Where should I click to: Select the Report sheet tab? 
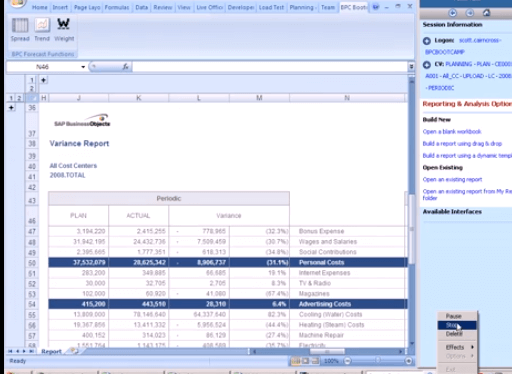(x=51, y=351)
